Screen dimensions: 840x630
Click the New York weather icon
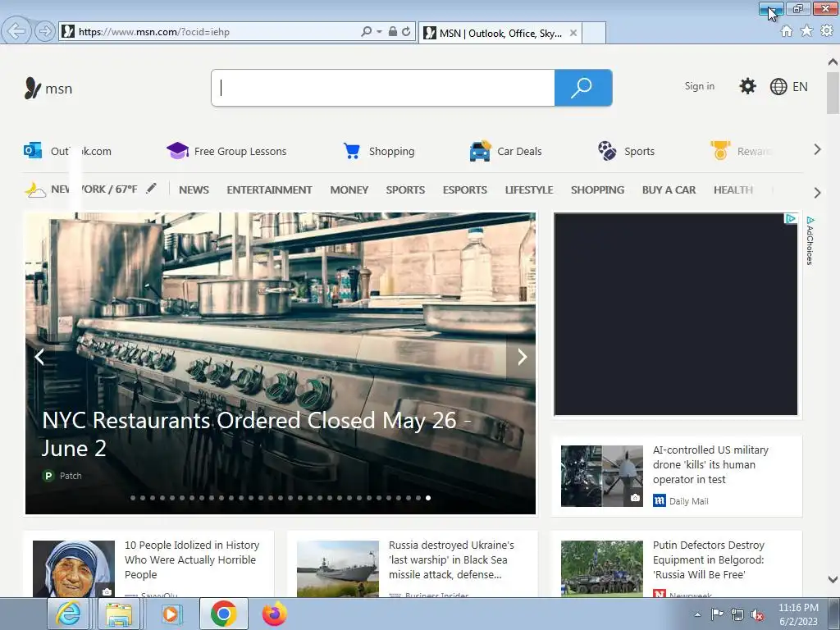click(x=34, y=189)
